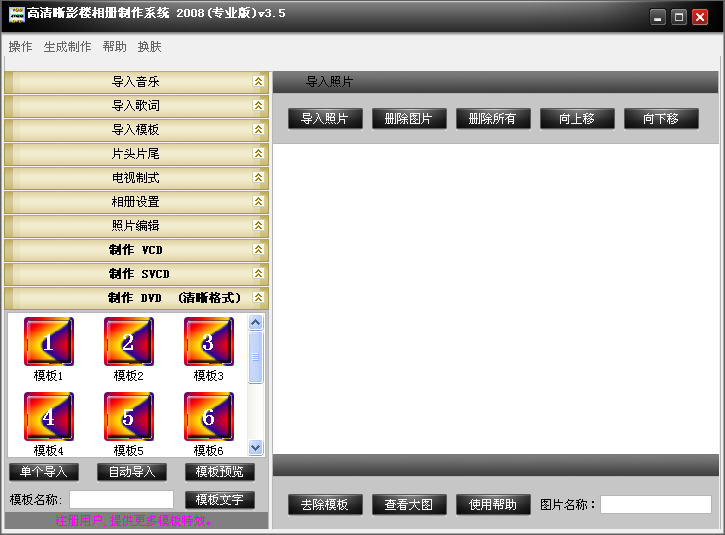Open the 操作 menu

pyautogui.click(x=20, y=47)
